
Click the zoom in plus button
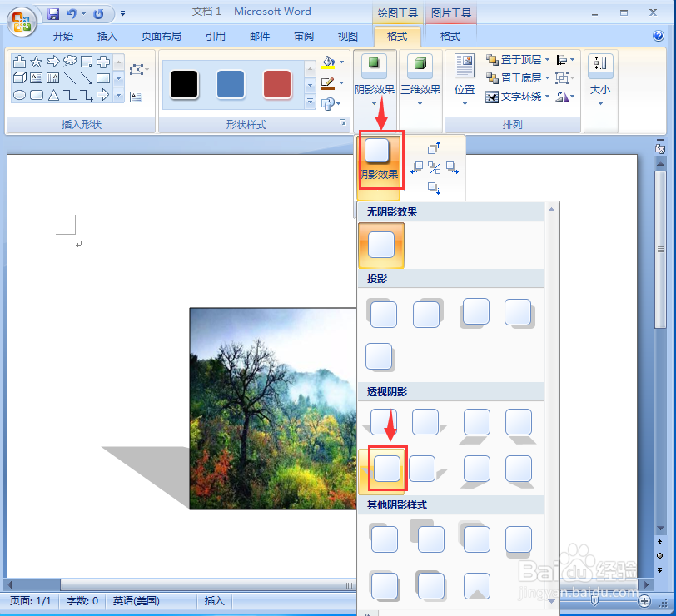click(x=644, y=601)
